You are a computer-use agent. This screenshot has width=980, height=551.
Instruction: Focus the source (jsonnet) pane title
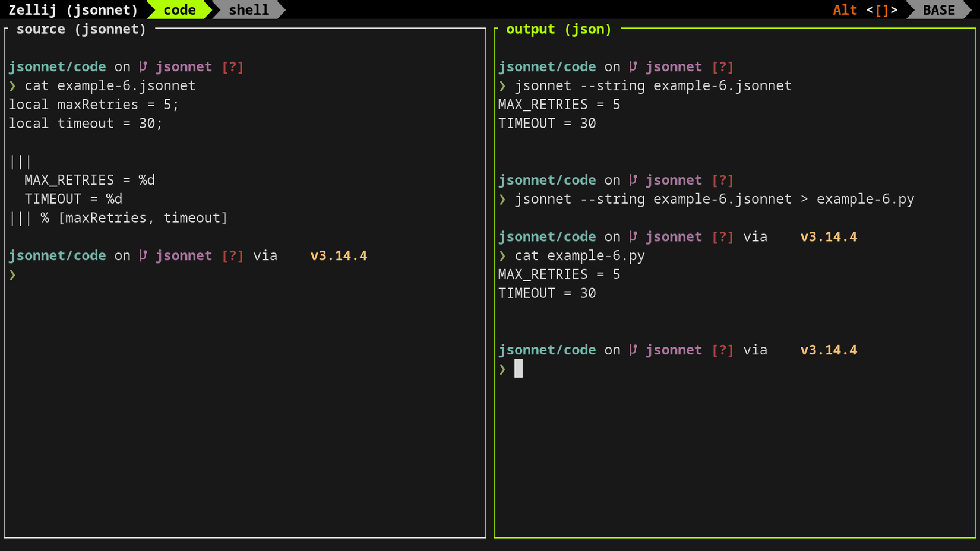tap(81, 29)
